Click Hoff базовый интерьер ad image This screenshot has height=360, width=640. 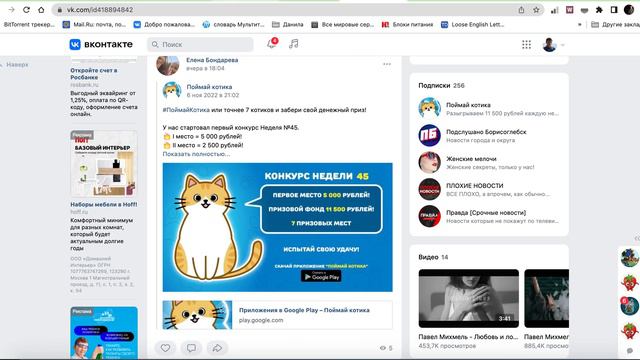click(104, 164)
